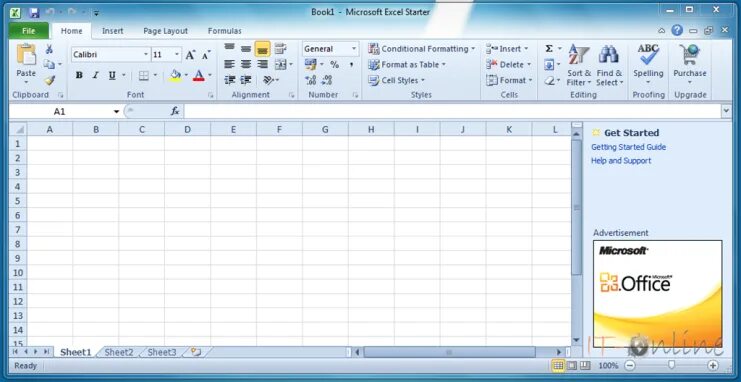
Task: Switch to Page Layout view in status bar
Action: pyautogui.click(x=572, y=365)
